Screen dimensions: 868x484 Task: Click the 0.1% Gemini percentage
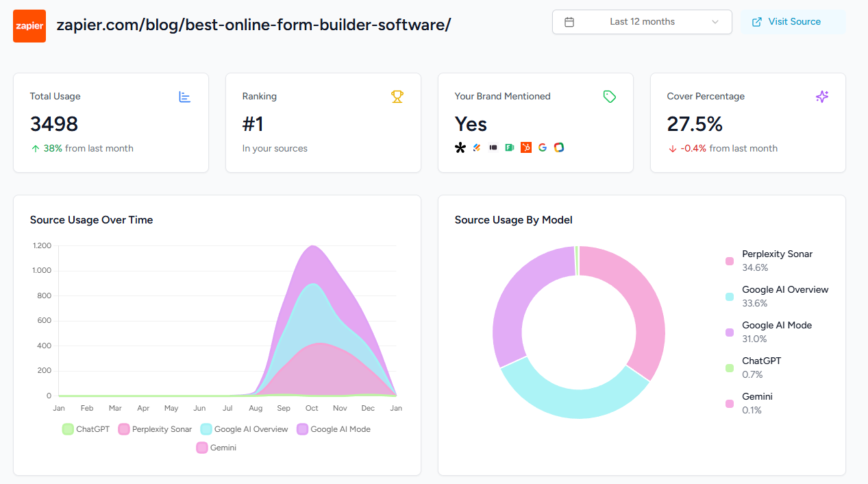coord(752,410)
